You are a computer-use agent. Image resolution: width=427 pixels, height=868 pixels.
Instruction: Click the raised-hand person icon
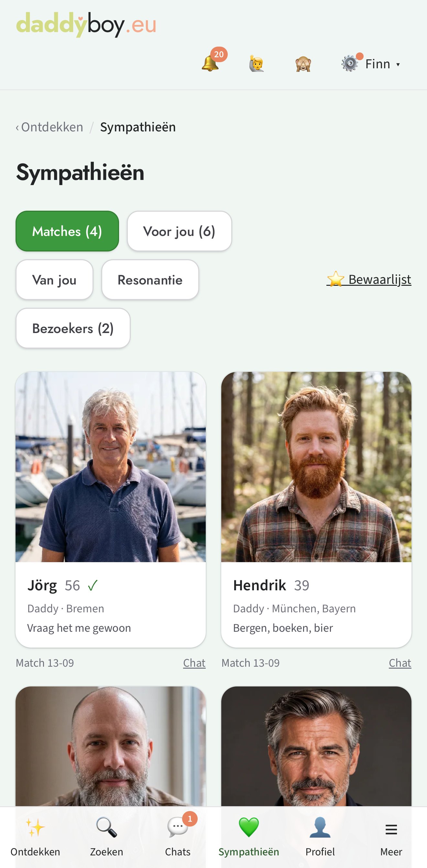coord(257,64)
